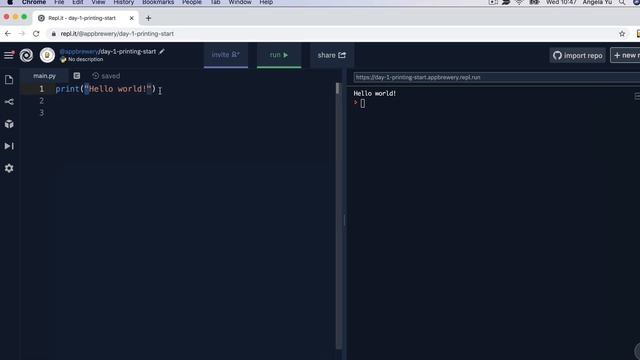The image size is (640, 360).
Task: Open the Edit menu
Action: tap(78, 2)
